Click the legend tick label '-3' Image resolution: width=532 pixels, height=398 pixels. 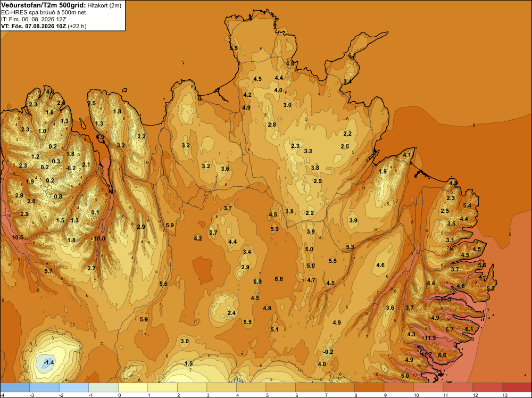point(31,395)
